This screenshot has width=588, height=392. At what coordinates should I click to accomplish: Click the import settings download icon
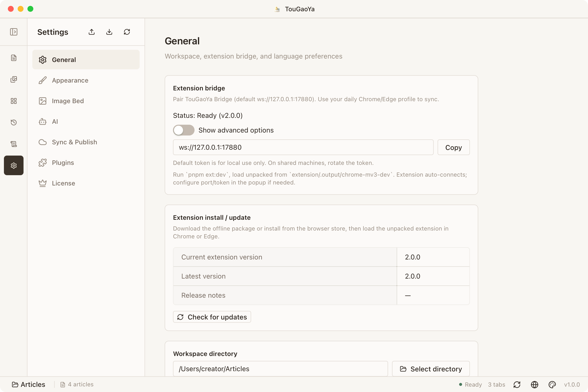pos(109,32)
